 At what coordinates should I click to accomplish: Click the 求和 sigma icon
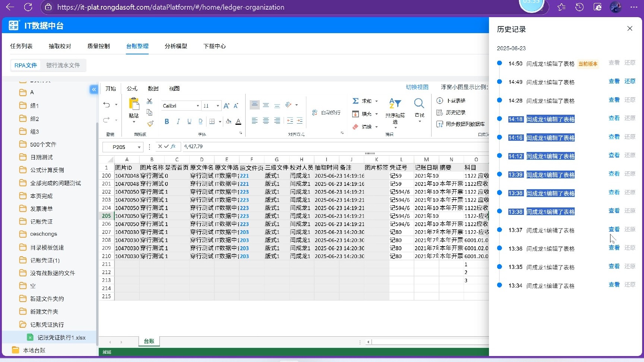[356, 101]
